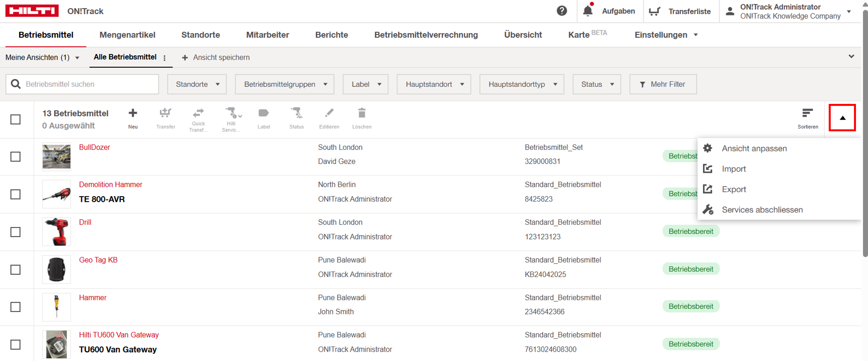Open the account dropdown arrow
The image size is (868, 361).
point(849,11)
